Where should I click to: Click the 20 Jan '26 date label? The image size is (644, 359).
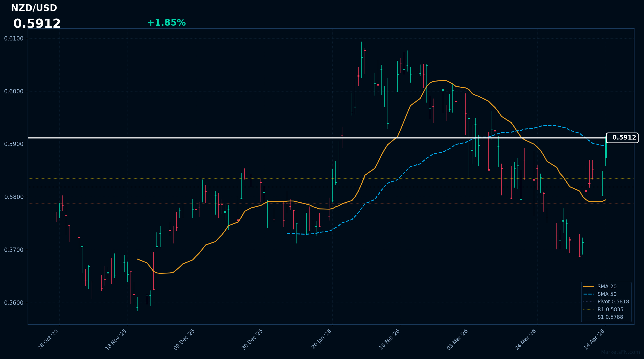tap(321, 339)
